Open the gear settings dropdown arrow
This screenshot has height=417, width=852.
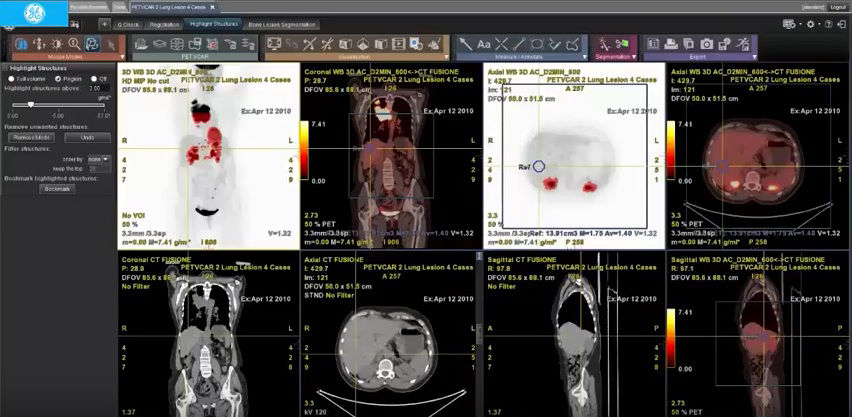pos(819,25)
